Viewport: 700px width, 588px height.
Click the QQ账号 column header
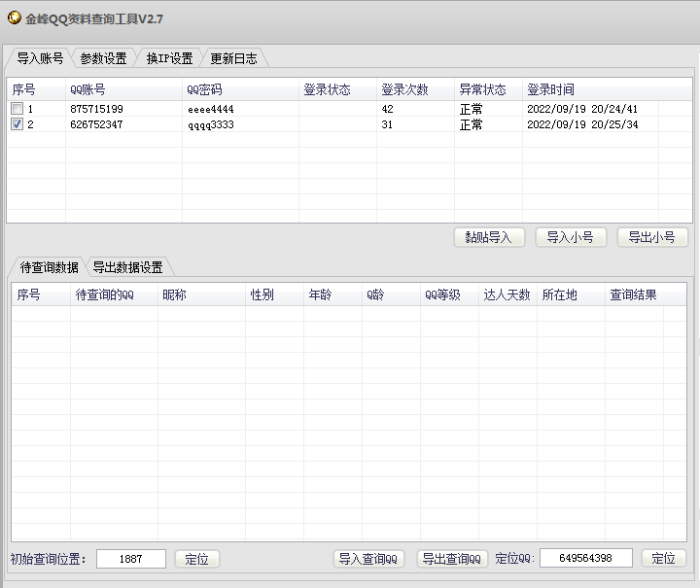tap(123, 89)
